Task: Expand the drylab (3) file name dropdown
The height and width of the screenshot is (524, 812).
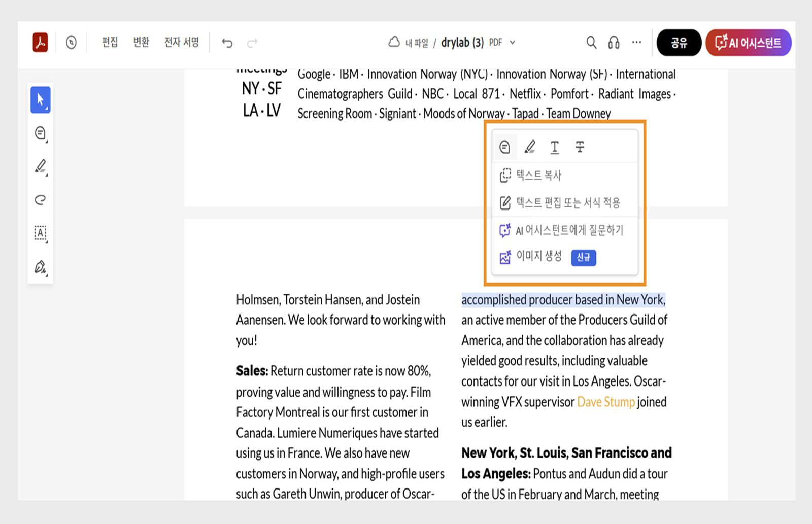Action: 513,43
